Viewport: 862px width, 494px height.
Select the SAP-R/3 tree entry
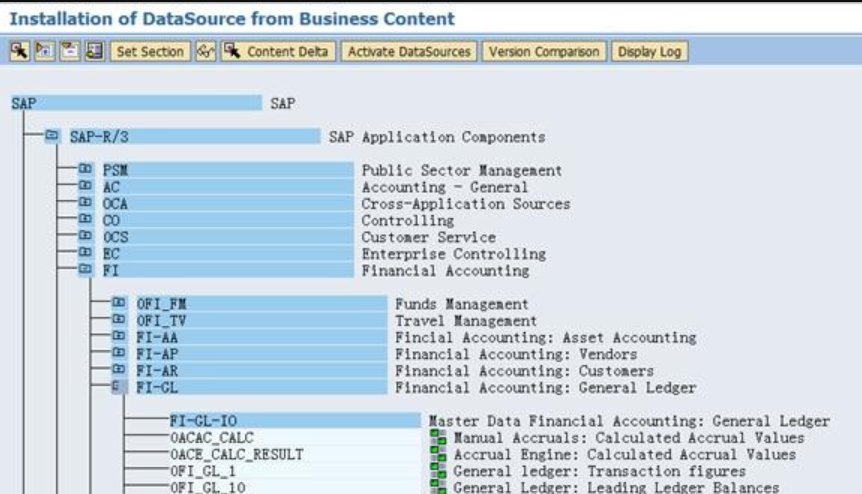pos(195,137)
